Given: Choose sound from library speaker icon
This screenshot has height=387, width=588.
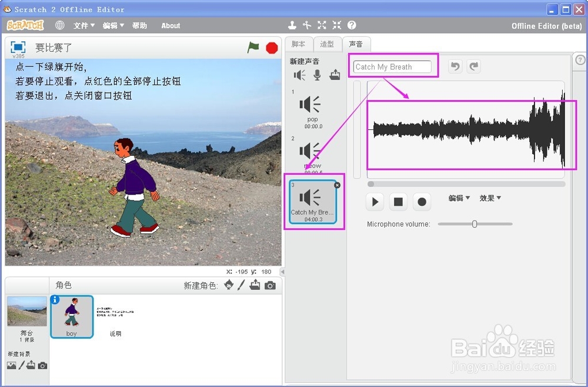Looking at the screenshot, I should click(x=300, y=75).
